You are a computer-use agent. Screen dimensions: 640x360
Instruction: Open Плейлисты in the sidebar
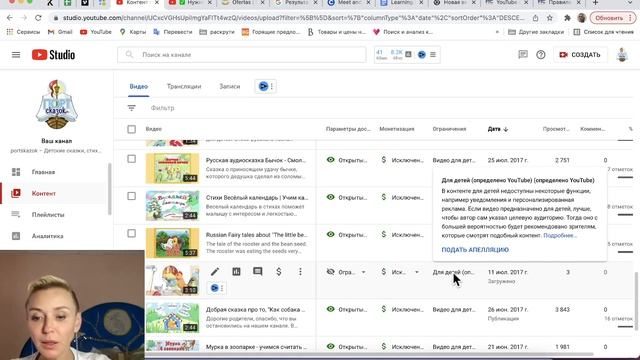(48, 215)
